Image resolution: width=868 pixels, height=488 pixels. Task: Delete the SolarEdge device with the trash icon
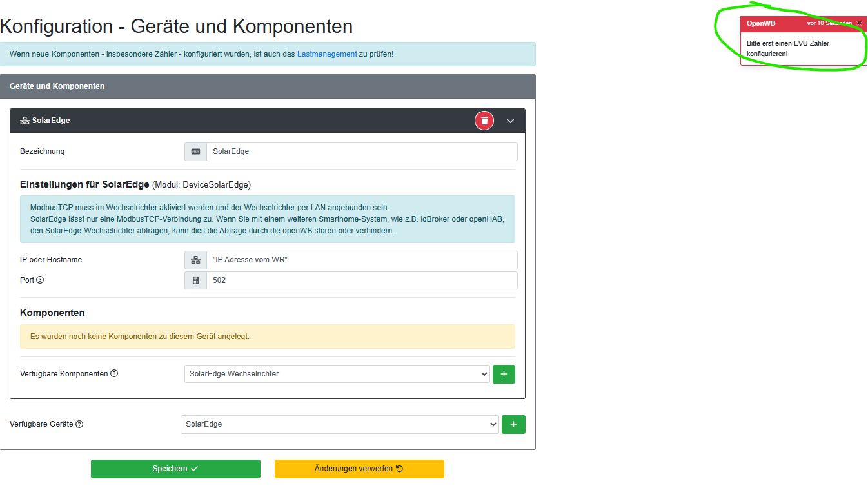484,121
